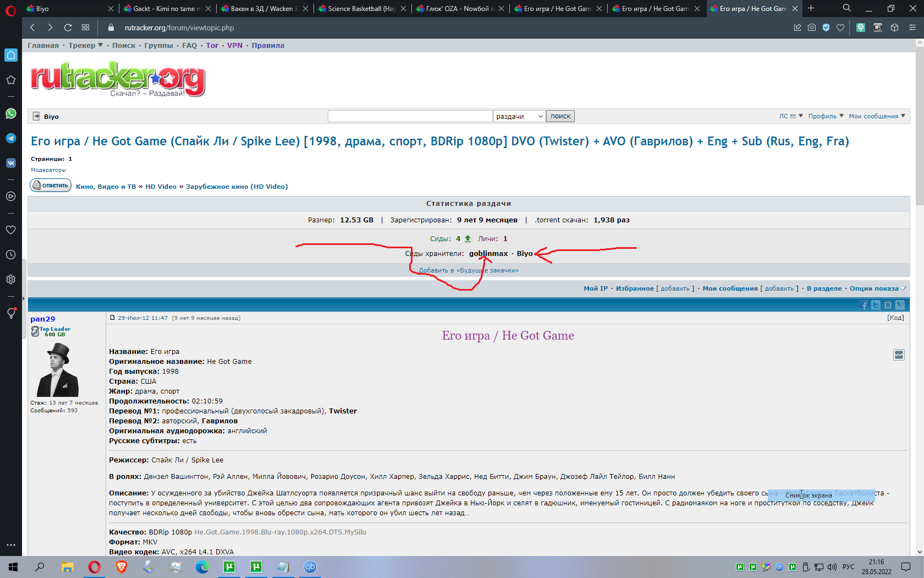Click pan29's avatar image
This screenshot has width=924, height=578.
click(58, 370)
